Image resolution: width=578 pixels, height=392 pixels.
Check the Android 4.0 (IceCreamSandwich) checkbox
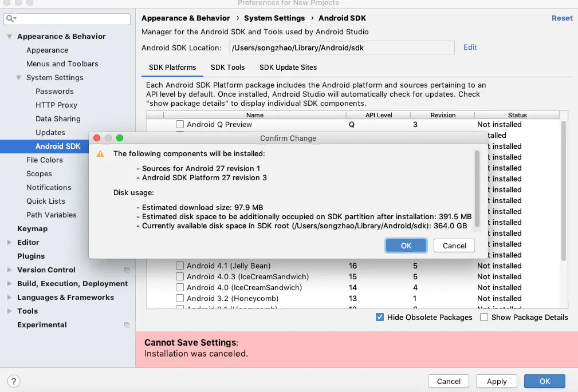pos(179,287)
